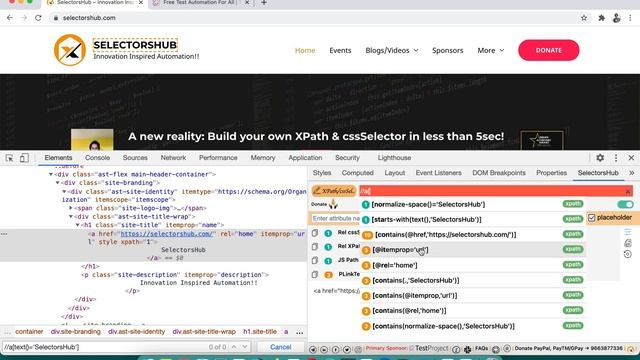Toggle the DevTools device toolbar
Image resolution: width=640 pixels, height=360 pixels.
tap(24, 158)
